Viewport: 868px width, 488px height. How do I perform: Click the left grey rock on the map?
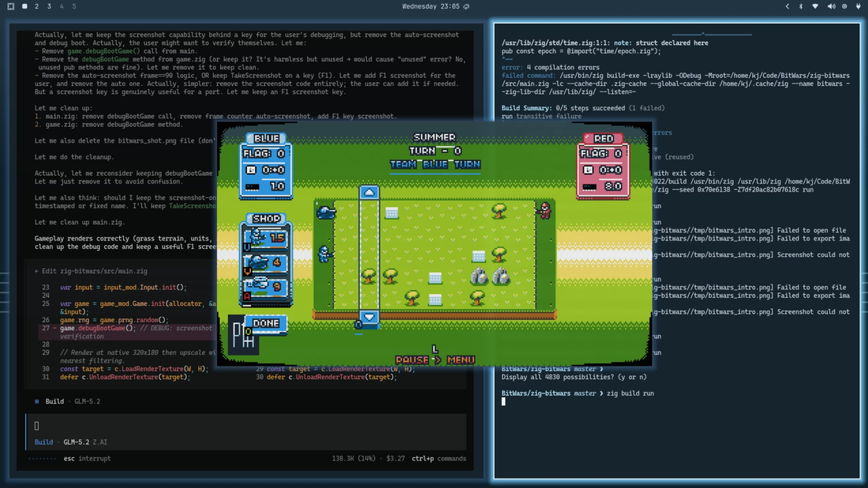(x=480, y=276)
